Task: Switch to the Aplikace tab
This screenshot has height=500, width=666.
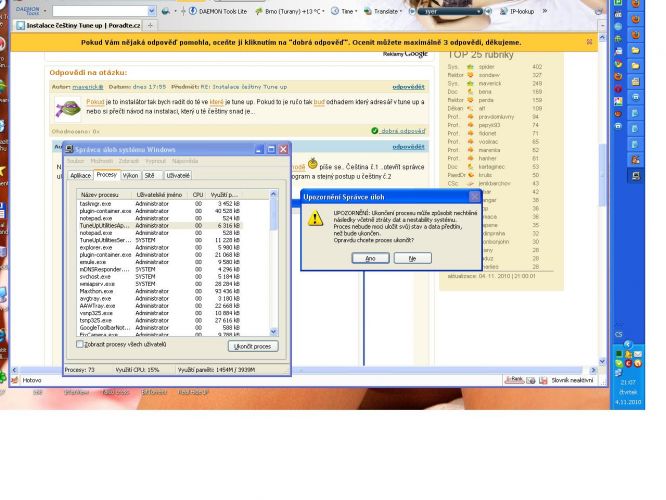Action: click(80, 175)
